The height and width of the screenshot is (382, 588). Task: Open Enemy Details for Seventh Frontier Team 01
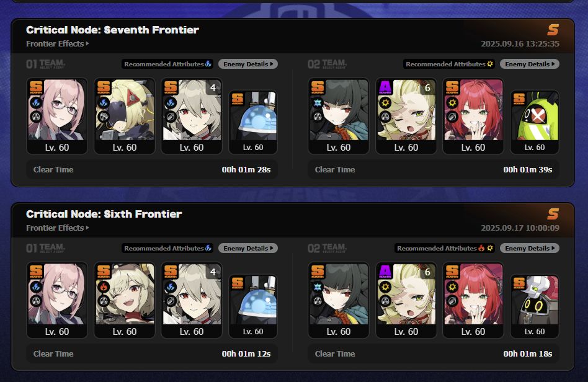[248, 64]
